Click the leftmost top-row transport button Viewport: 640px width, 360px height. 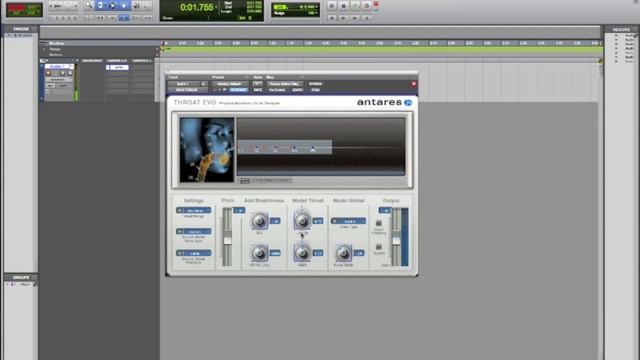pos(331,6)
